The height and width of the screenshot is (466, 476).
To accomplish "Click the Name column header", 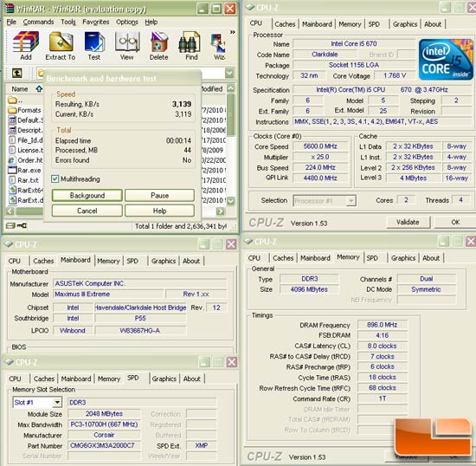I will click(20, 89).
